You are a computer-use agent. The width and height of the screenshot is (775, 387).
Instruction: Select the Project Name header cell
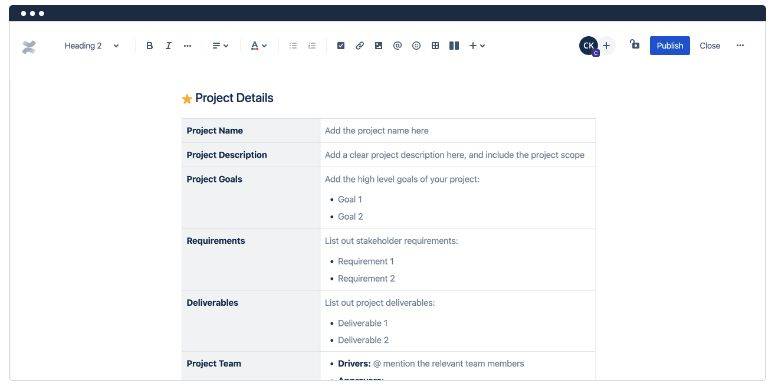251,130
